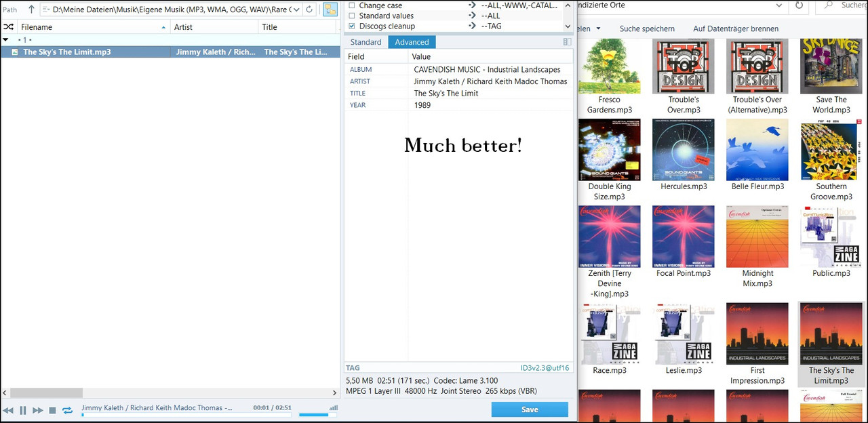Viewport: 868px width, 423px height.
Task: Edit the TITLE field value
Action: click(491, 93)
